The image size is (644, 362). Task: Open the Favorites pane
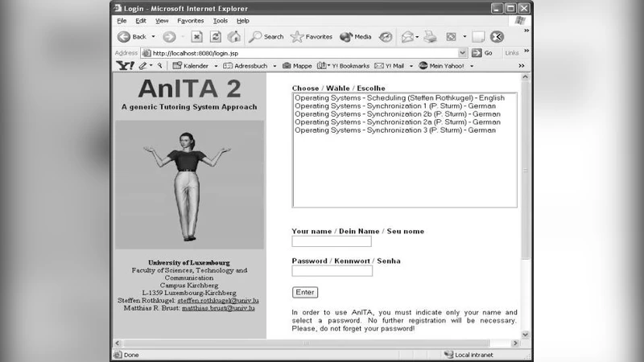tap(312, 37)
